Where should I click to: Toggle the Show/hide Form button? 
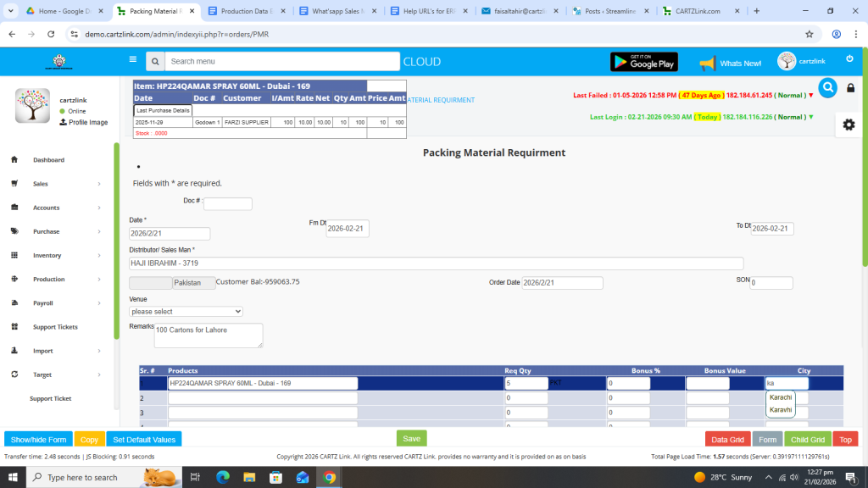(x=38, y=440)
